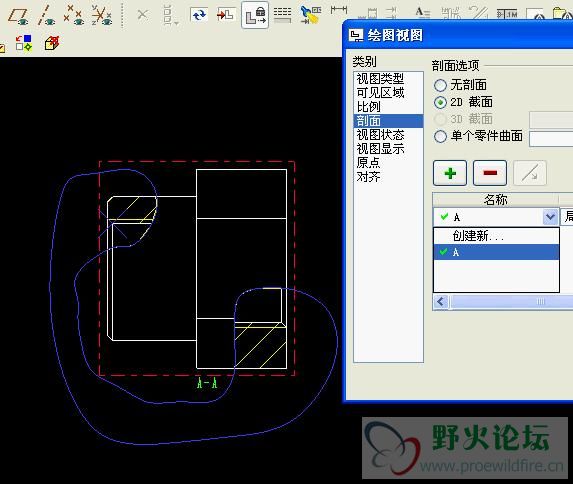The height and width of the screenshot is (484, 573).
Task: Click the sectioned area cell next to name A
Action: 567,217
